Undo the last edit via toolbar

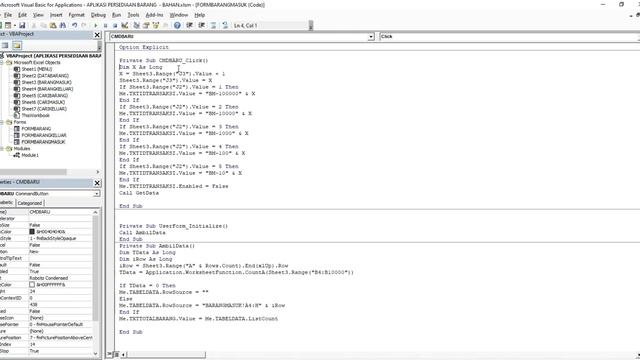tap(74, 25)
